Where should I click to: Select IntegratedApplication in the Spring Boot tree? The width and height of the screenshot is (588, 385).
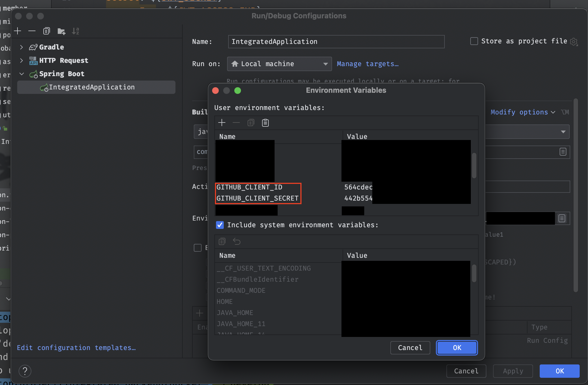pyautogui.click(x=92, y=87)
